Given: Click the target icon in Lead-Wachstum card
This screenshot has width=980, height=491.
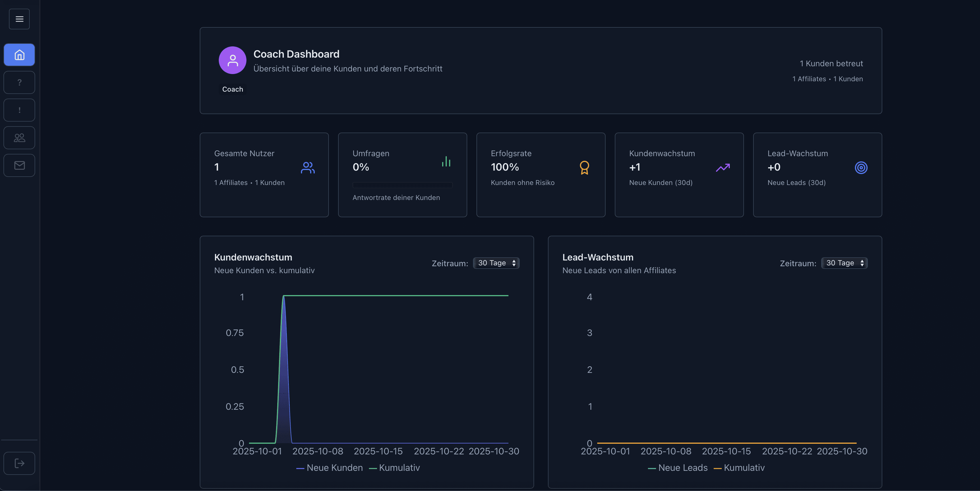Looking at the screenshot, I should [861, 167].
